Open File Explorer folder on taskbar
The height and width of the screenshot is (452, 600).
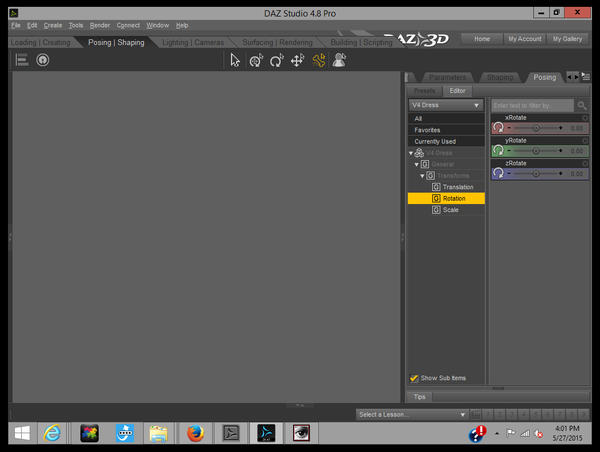coord(158,433)
